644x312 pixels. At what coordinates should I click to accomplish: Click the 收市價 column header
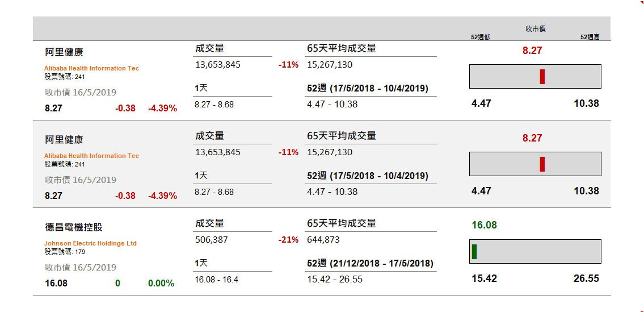click(536, 29)
